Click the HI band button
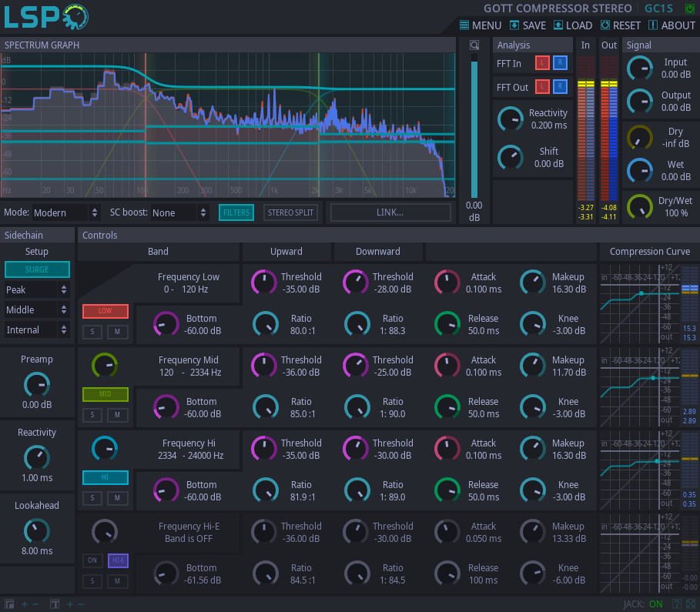 pos(106,477)
